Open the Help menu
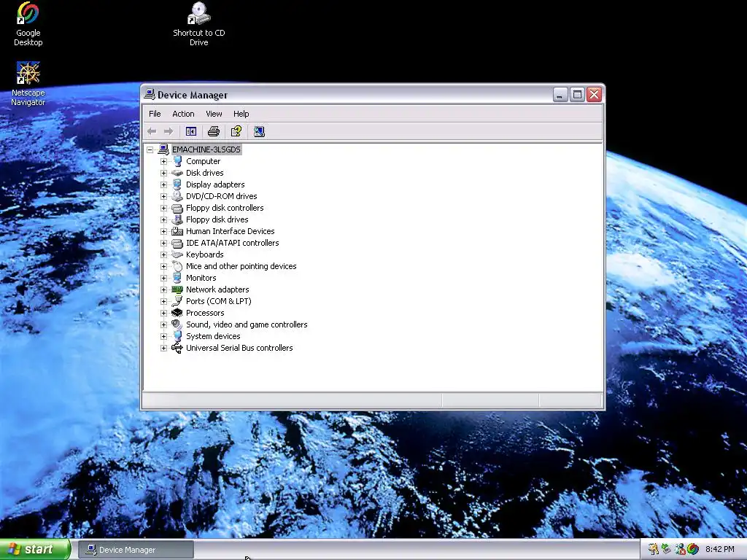Image resolution: width=747 pixels, height=560 pixels. pyautogui.click(x=241, y=114)
